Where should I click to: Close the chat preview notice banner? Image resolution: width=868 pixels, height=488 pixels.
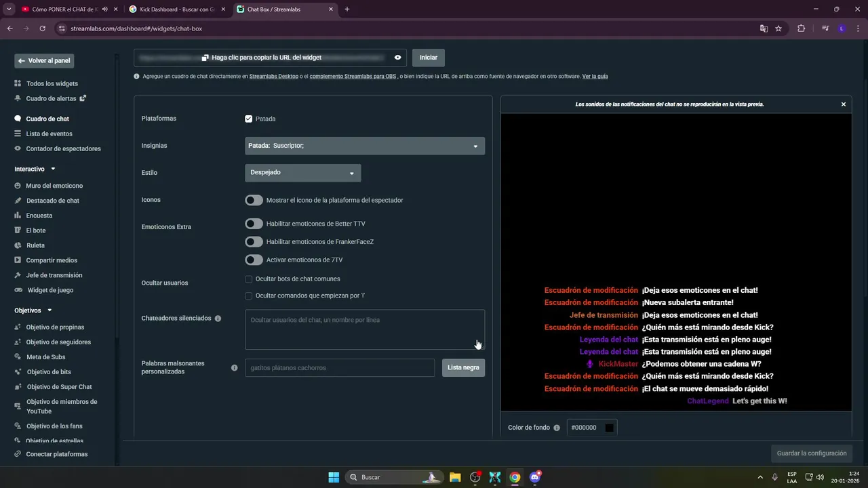pyautogui.click(x=844, y=104)
